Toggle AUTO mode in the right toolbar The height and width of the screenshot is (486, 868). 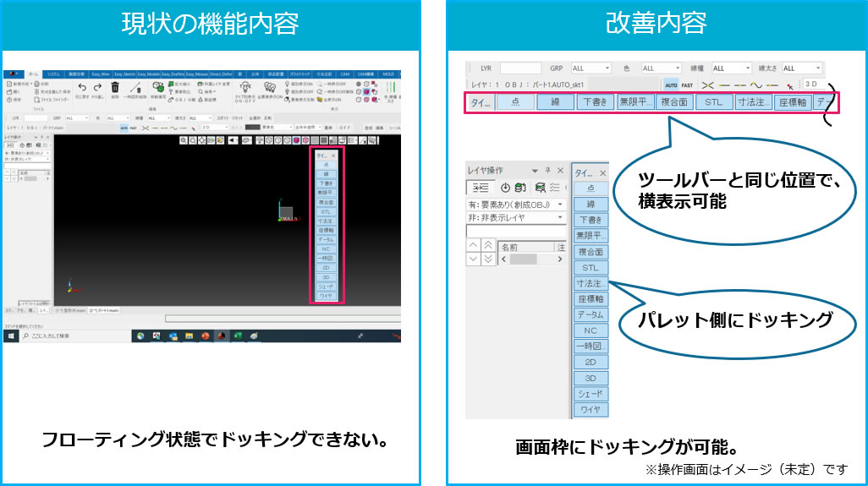click(x=671, y=85)
